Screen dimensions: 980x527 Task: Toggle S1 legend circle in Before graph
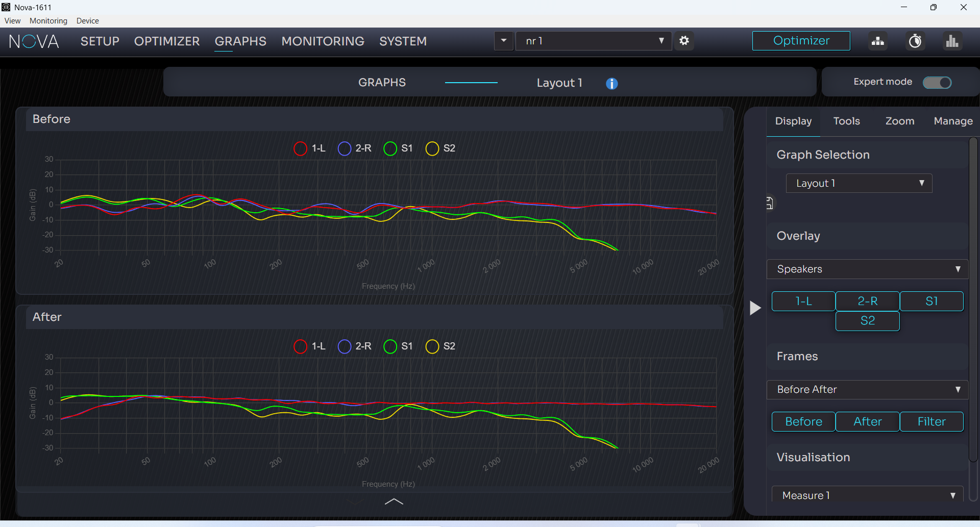pos(390,148)
